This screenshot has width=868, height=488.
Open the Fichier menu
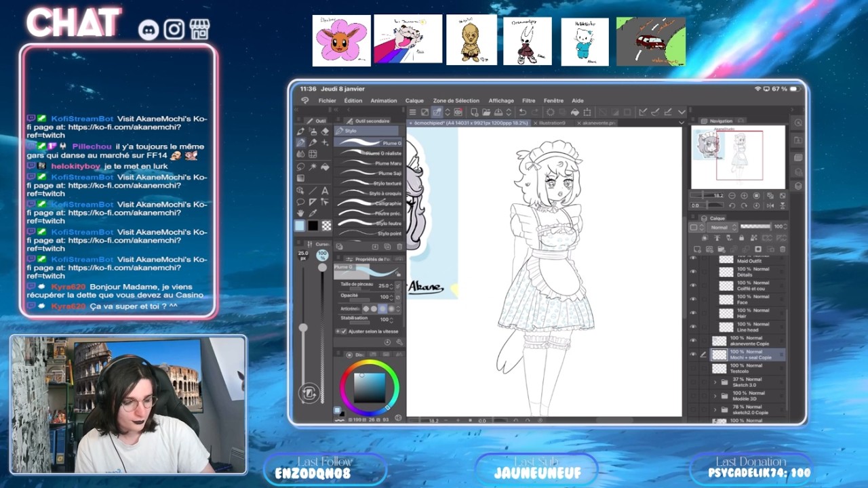coord(327,100)
